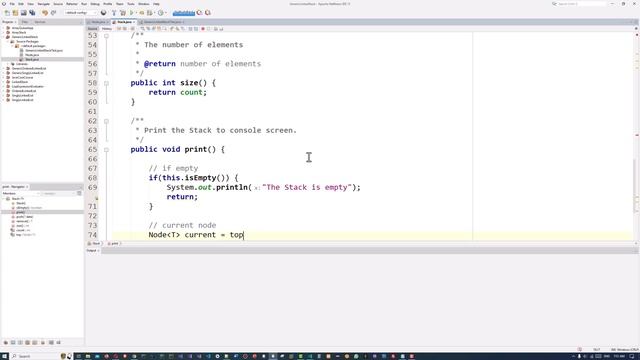Click the lightbulb hint icon at line 70

click(97, 198)
